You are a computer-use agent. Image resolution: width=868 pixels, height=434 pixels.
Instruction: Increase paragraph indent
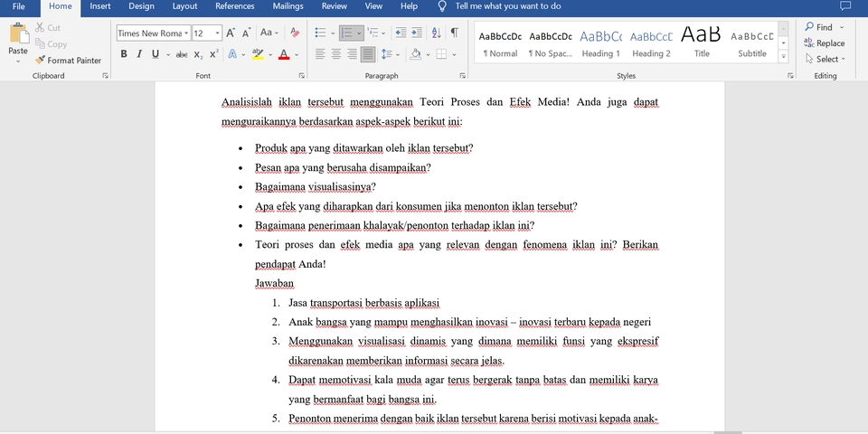[x=417, y=33]
